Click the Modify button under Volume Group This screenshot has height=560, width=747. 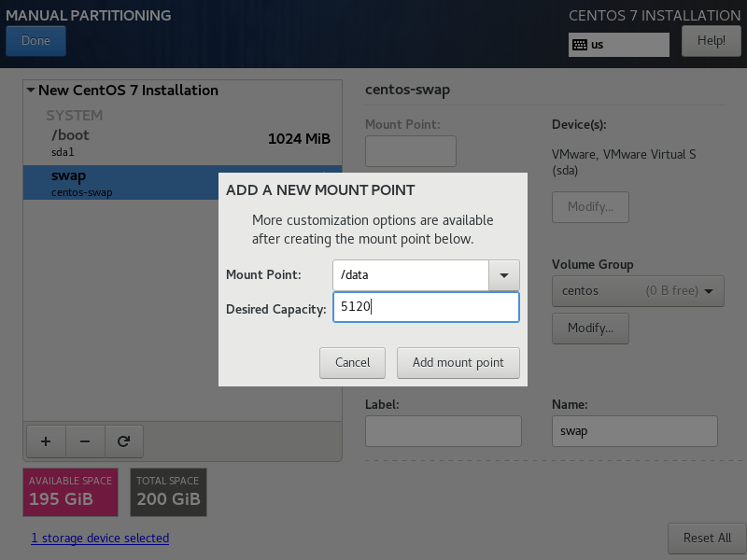[590, 328]
